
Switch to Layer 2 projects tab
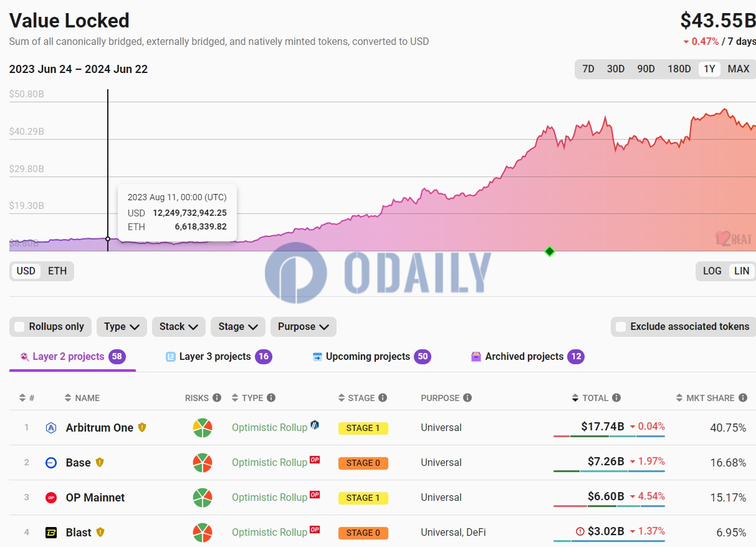coord(72,357)
